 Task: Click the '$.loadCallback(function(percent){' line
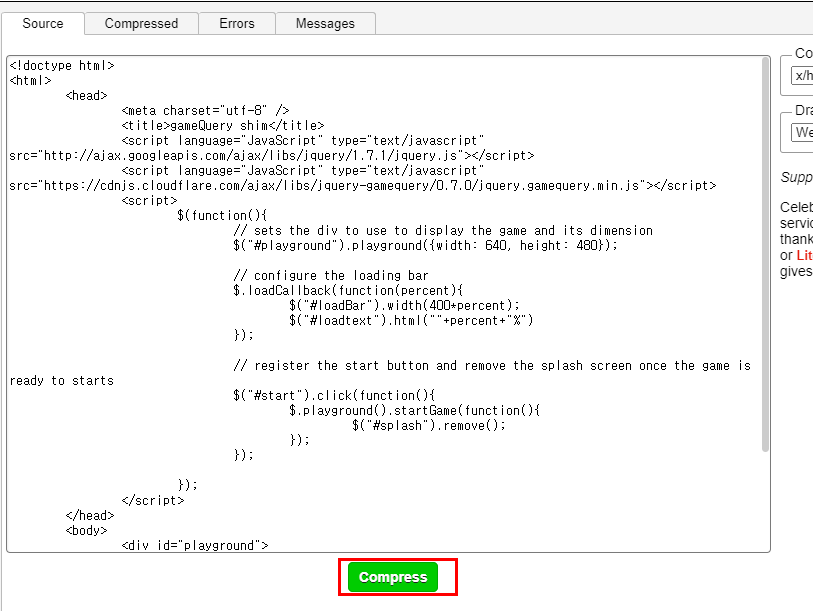coord(348,290)
